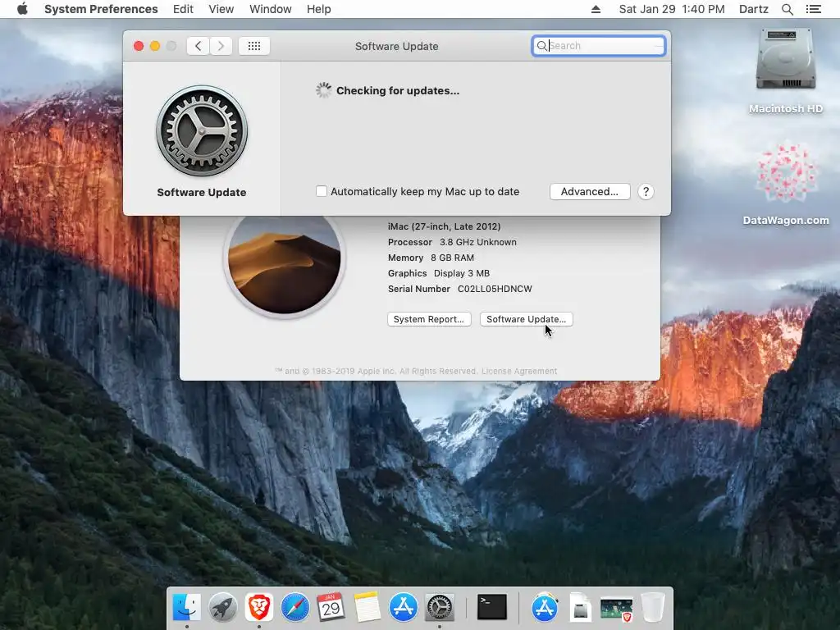
Task: Click the Advanced... button
Action: (x=590, y=192)
